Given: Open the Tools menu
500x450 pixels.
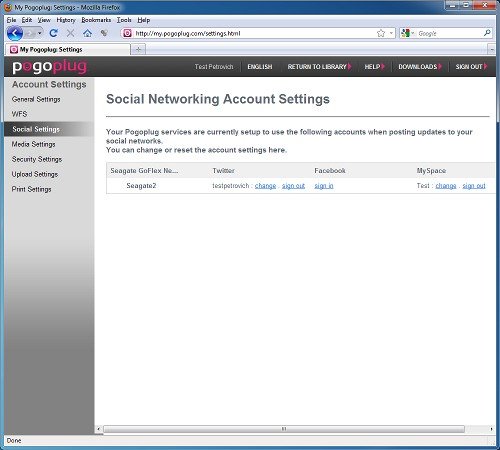Looking at the screenshot, I should pos(124,20).
